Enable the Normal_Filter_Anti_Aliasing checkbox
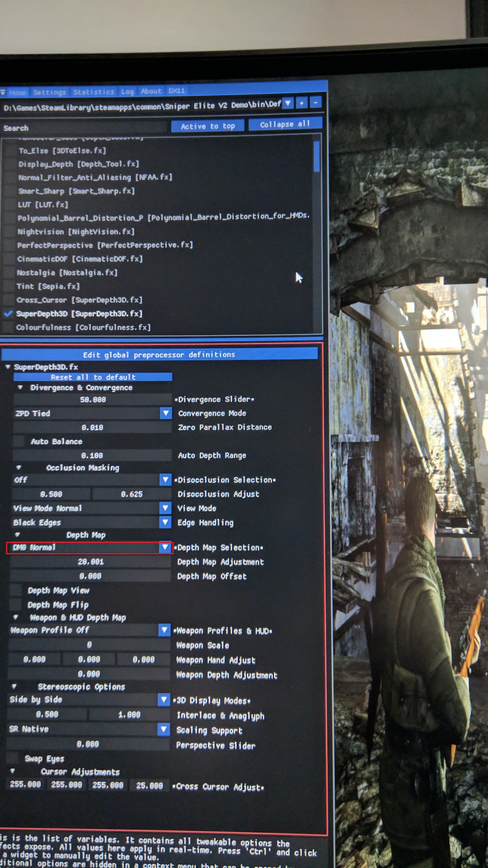488x868 pixels. pos(10,178)
